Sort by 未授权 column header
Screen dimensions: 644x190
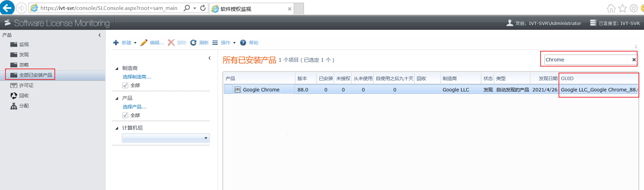(x=343, y=78)
